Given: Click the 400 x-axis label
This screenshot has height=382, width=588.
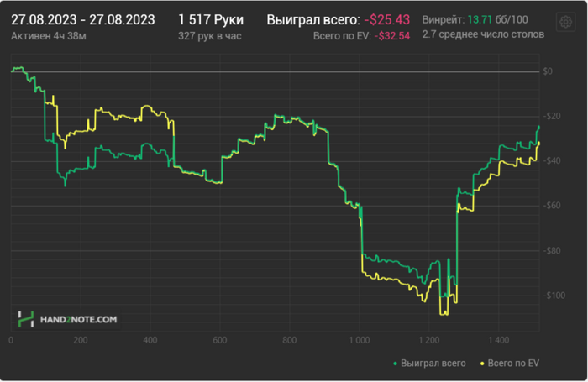Looking at the screenshot, I should pyautogui.click(x=150, y=340).
